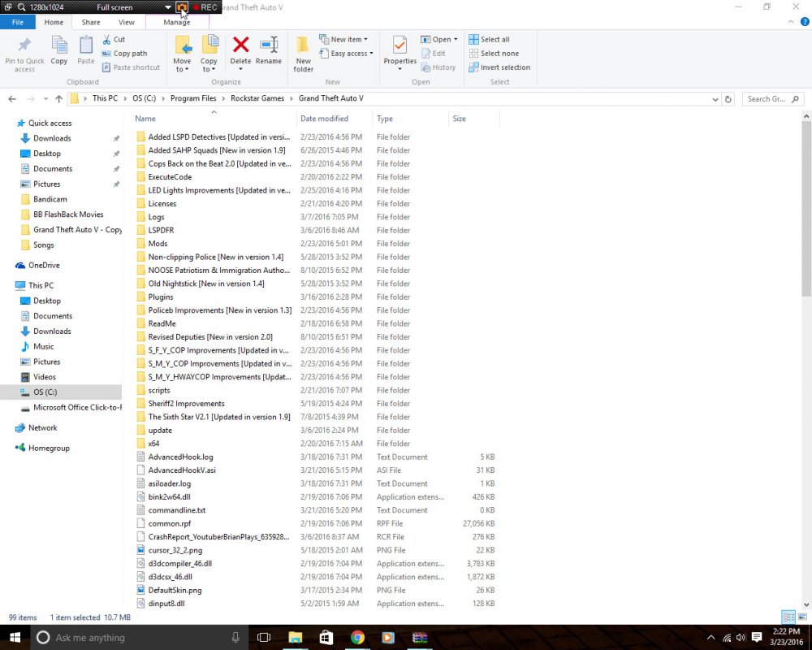Expand the Open dropdown arrow
Viewport: 812px width, 650px height.
click(456, 39)
